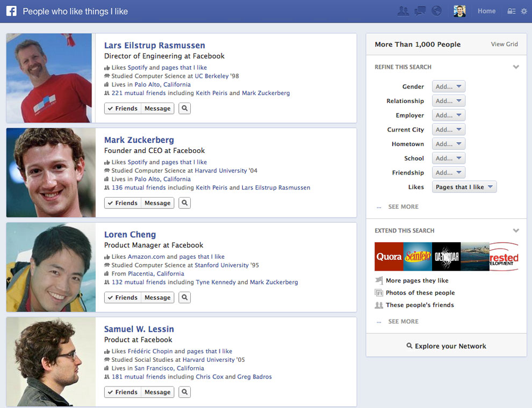Click the Amazon.com link
Screen dimensions: 532x408
tap(146, 257)
